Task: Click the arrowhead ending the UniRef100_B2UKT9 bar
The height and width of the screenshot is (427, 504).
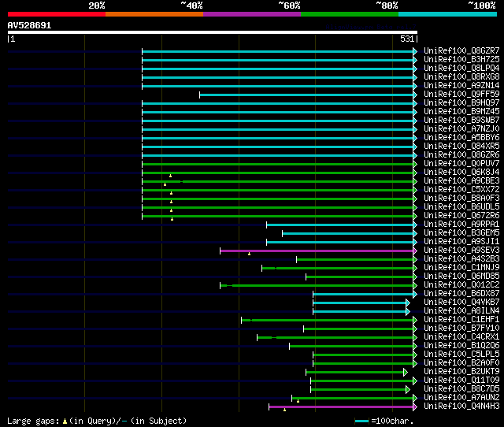Action: pyautogui.click(x=406, y=373)
